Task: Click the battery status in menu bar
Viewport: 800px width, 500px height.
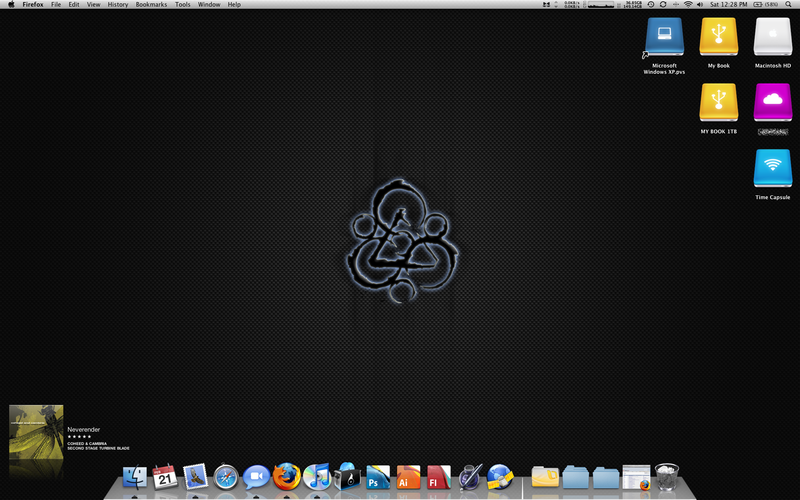Action: point(765,4)
